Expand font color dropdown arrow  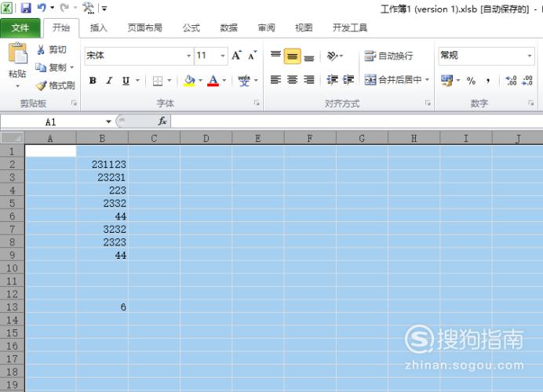[x=224, y=81]
